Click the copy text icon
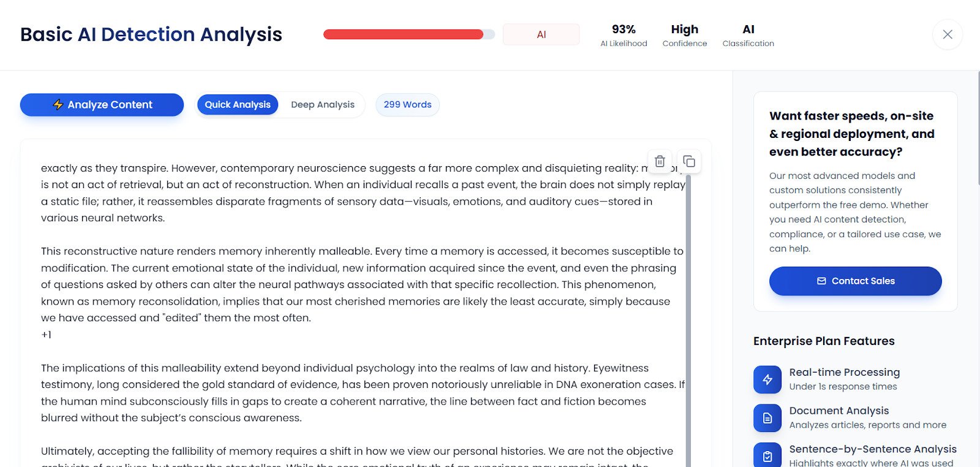The height and width of the screenshot is (467, 980). point(689,161)
